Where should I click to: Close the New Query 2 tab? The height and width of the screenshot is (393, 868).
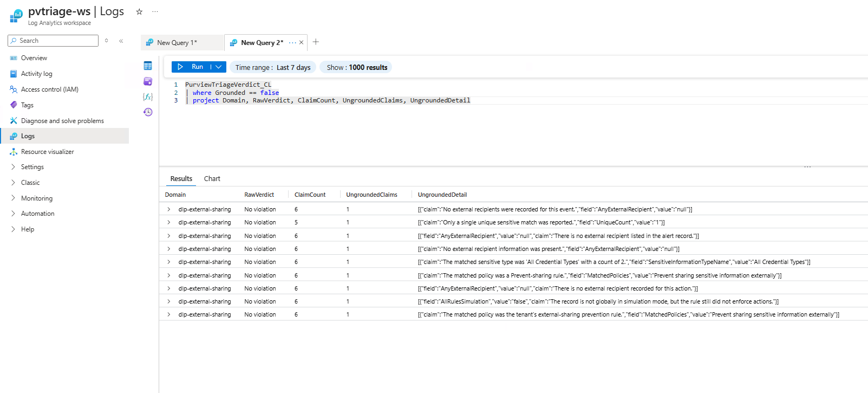point(302,42)
